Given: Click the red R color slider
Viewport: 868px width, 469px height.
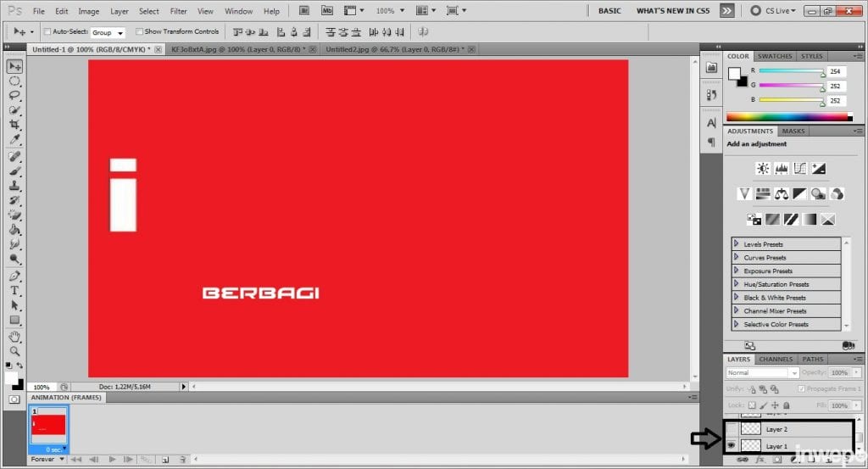Looking at the screenshot, I should point(790,72).
